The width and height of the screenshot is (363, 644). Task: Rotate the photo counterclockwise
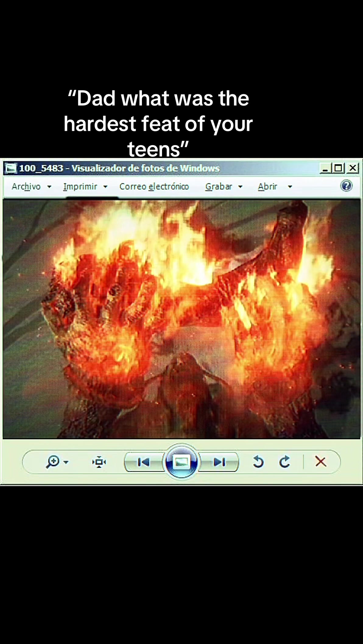pos(258,462)
